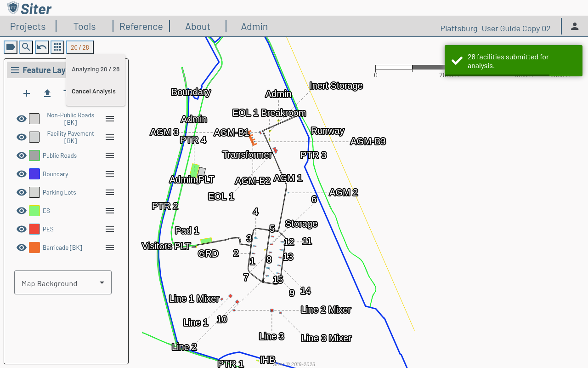Open drag handle menu for Barricade layer
This screenshot has height=368, width=588.
[x=110, y=247]
